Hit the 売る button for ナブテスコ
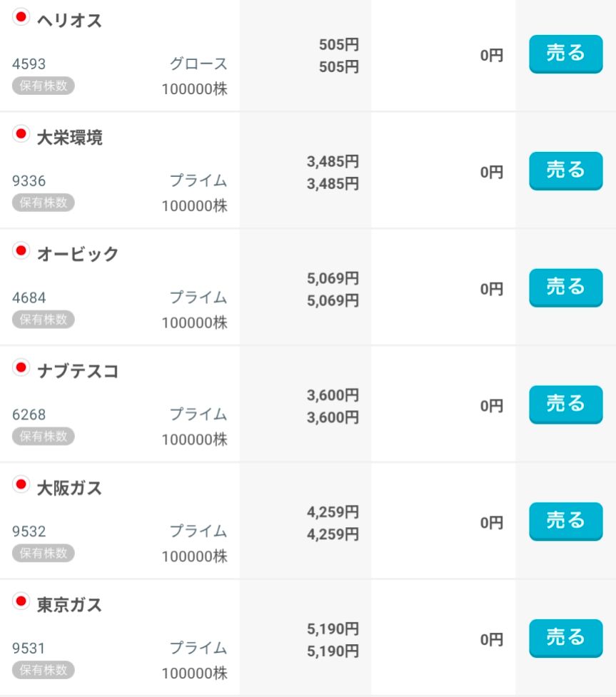Viewport: 616px width, 697px height. coord(565,405)
